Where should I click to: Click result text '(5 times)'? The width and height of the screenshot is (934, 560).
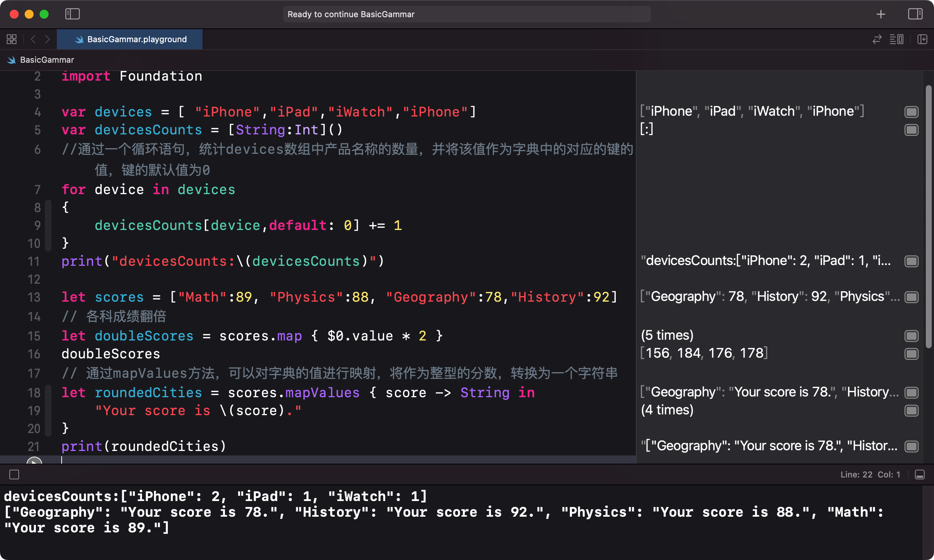(667, 335)
